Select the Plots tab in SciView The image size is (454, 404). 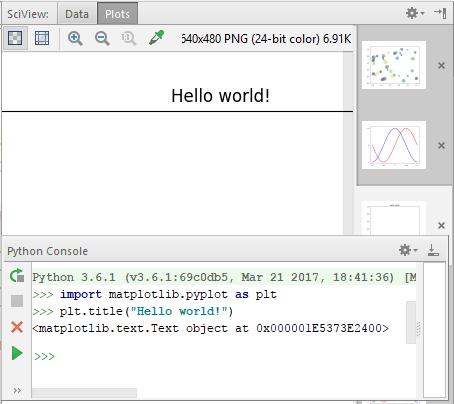point(117,14)
